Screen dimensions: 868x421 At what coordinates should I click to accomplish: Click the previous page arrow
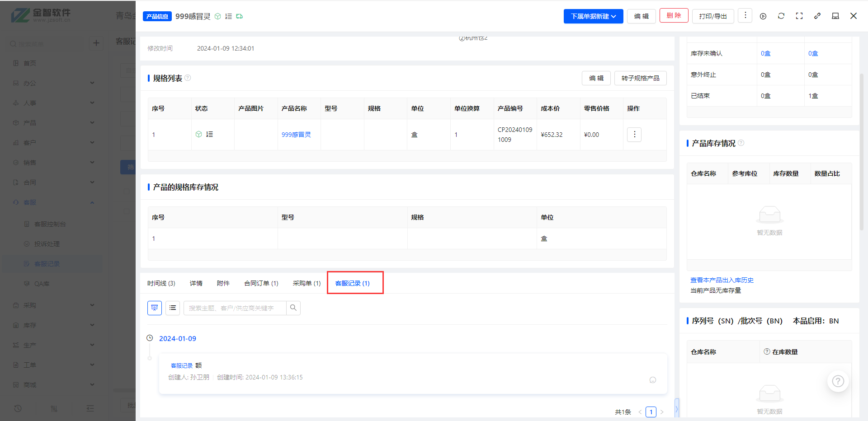640,412
